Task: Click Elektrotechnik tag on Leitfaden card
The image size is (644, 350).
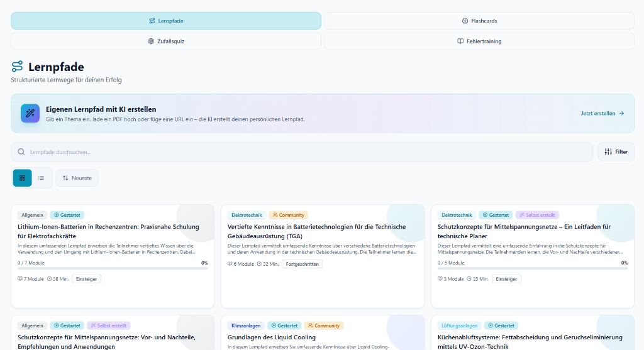Action: (457, 215)
